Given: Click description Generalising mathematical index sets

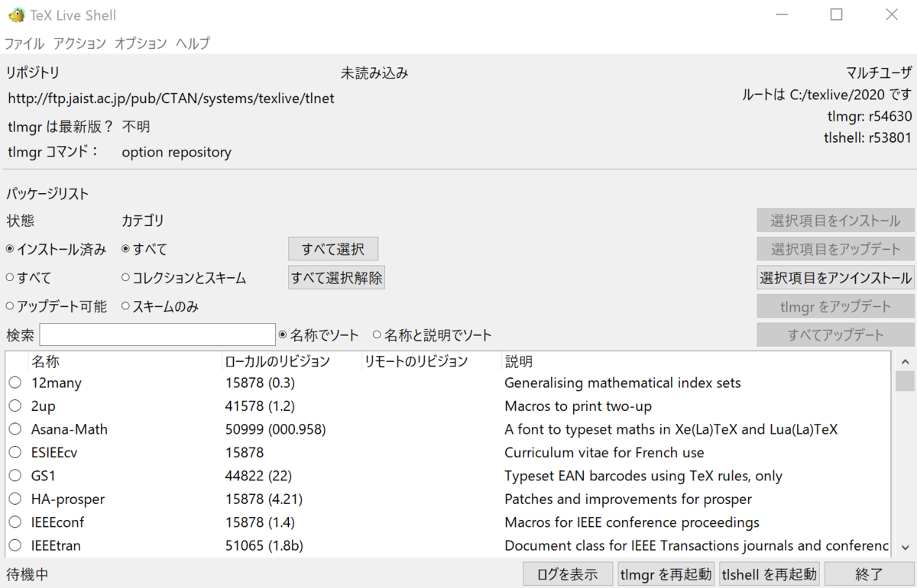Looking at the screenshot, I should (x=623, y=383).
